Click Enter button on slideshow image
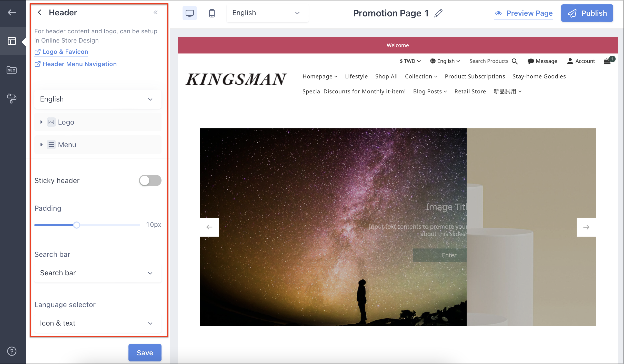624x364 pixels. [x=439, y=255]
